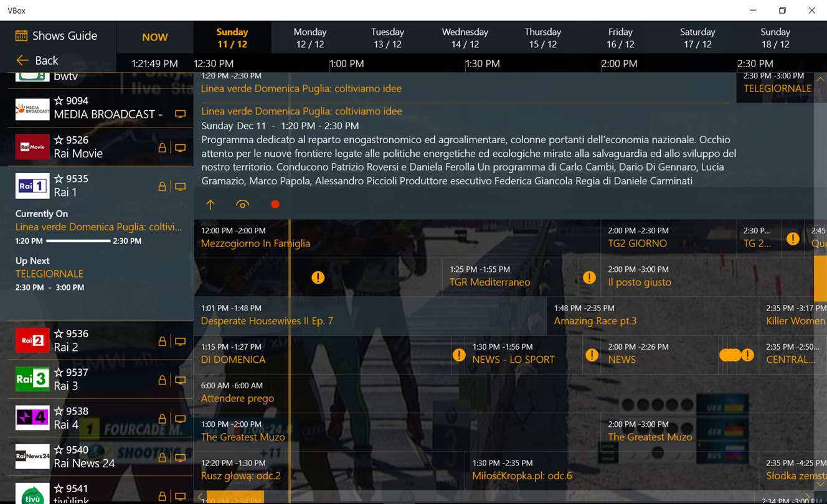The height and width of the screenshot is (504, 827).
Task: Open TG2 GIORNO program
Action: pyautogui.click(x=668, y=237)
